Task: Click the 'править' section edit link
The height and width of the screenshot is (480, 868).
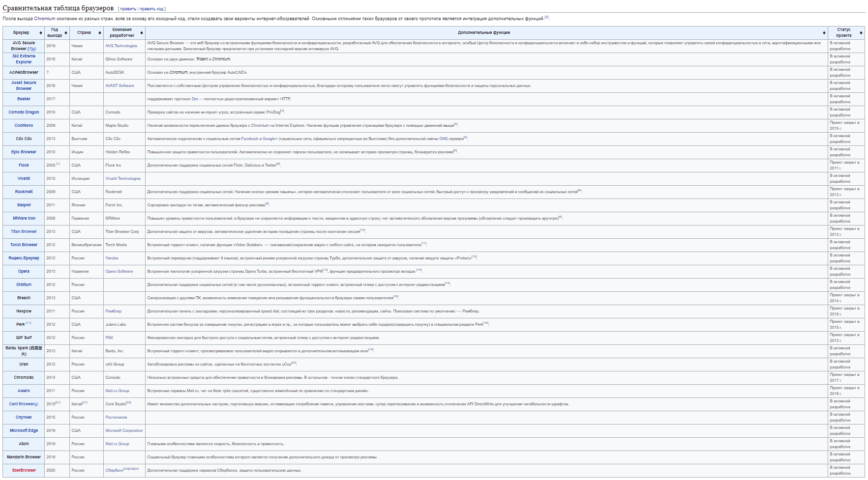Action: click(128, 9)
